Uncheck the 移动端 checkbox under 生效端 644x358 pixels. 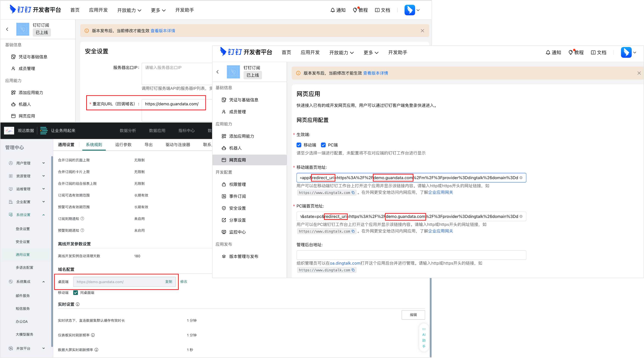tap(299, 145)
